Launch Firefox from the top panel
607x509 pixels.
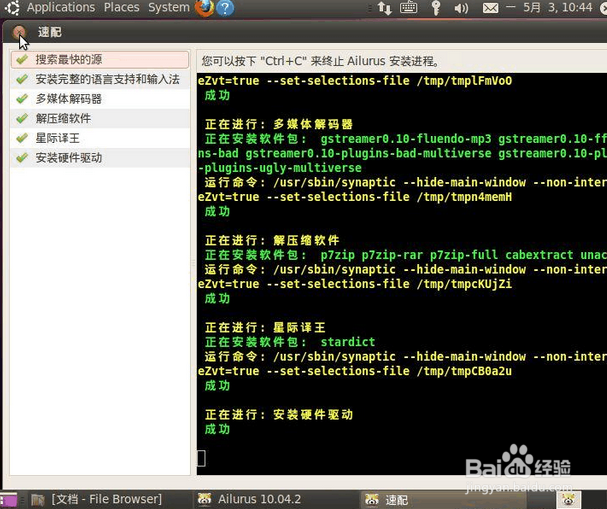(x=204, y=8)
